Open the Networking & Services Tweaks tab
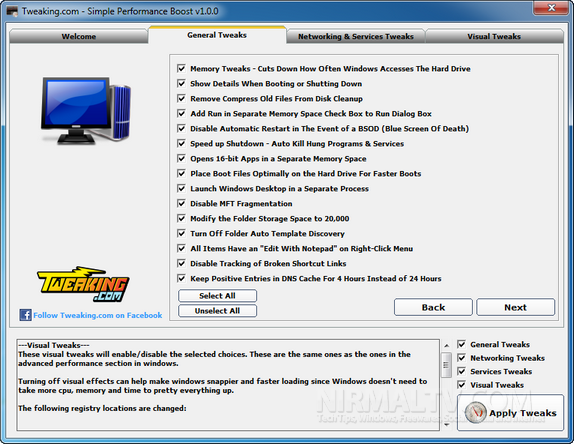 coord(356,36)
